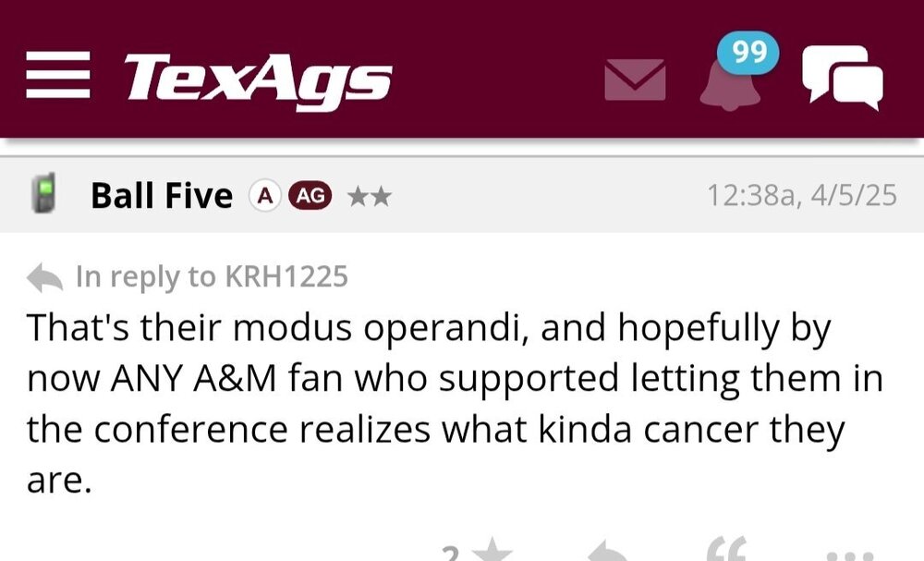Click the two-star user rating
Screen dimensions: 924x561
coord(369,196)
